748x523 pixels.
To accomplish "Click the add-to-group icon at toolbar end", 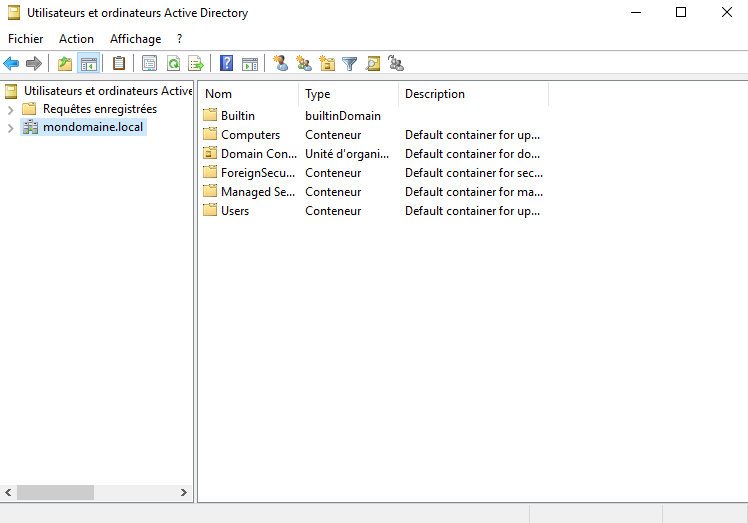I will [396, 63].
